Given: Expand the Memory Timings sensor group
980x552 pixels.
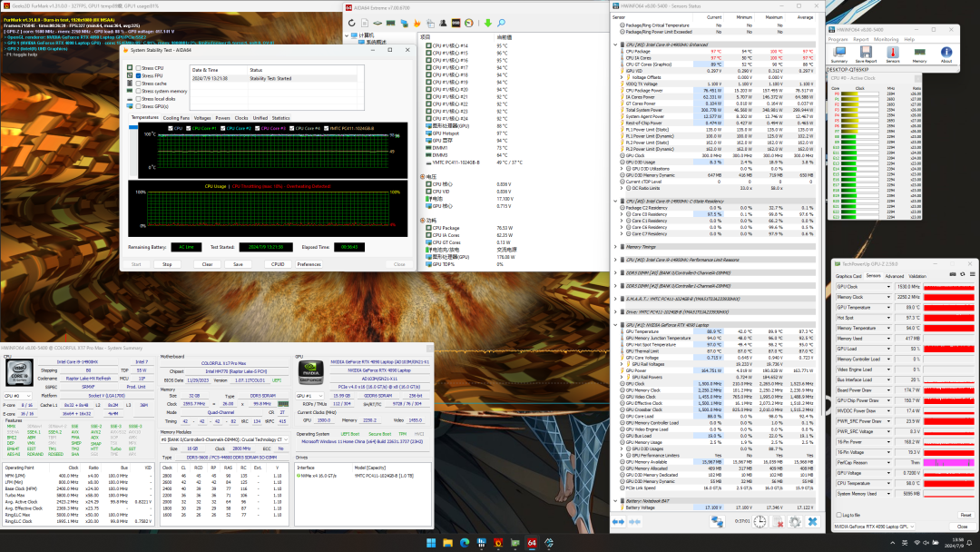Looking at the screenshot, I should click(617, 246).
